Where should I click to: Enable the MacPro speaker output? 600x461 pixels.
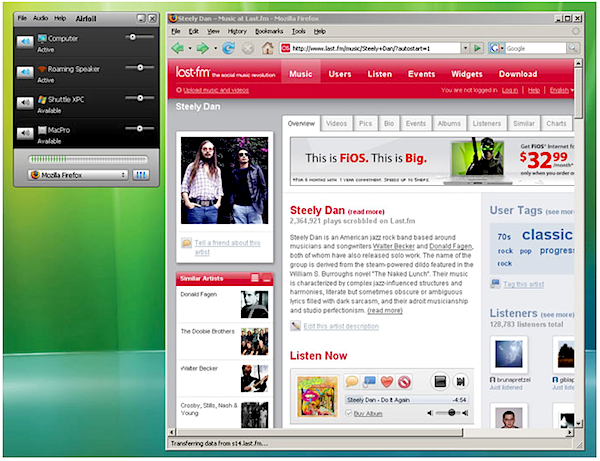[26, 134]
